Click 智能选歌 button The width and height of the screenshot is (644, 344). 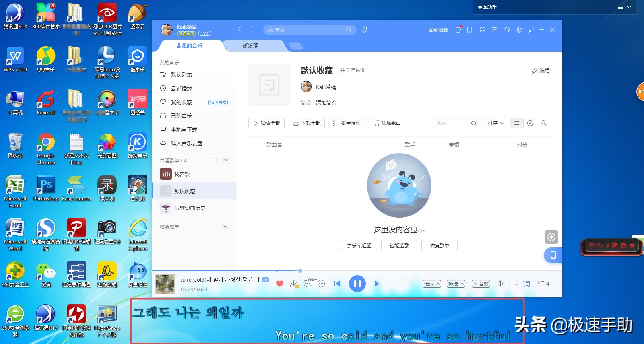pos(399,245)
